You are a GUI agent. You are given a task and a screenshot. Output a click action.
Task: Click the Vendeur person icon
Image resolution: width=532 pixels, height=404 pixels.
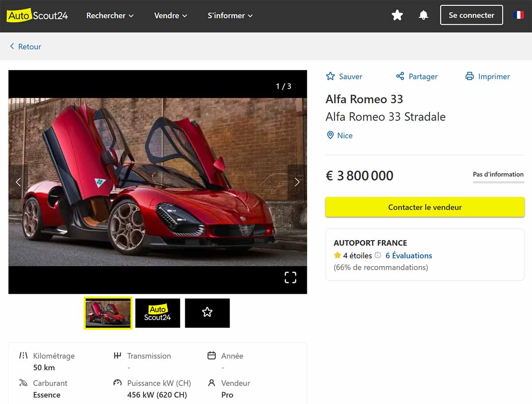pos(211,383)
